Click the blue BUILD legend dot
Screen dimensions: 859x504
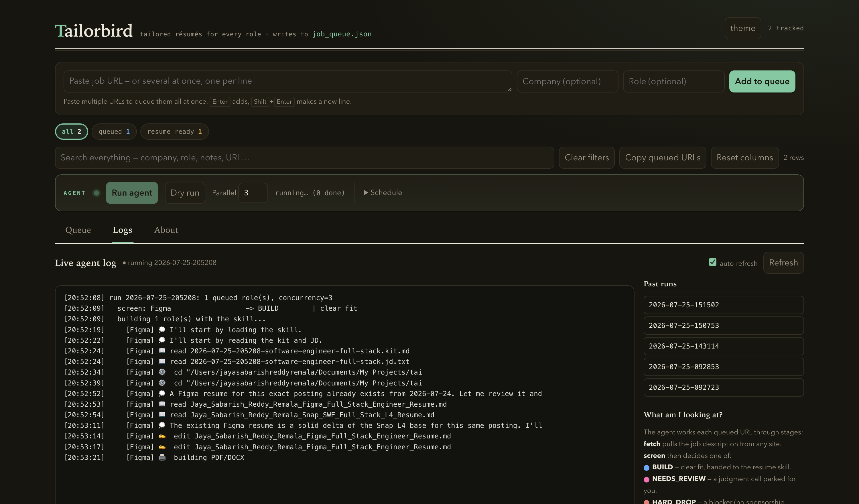coord(646,468)
